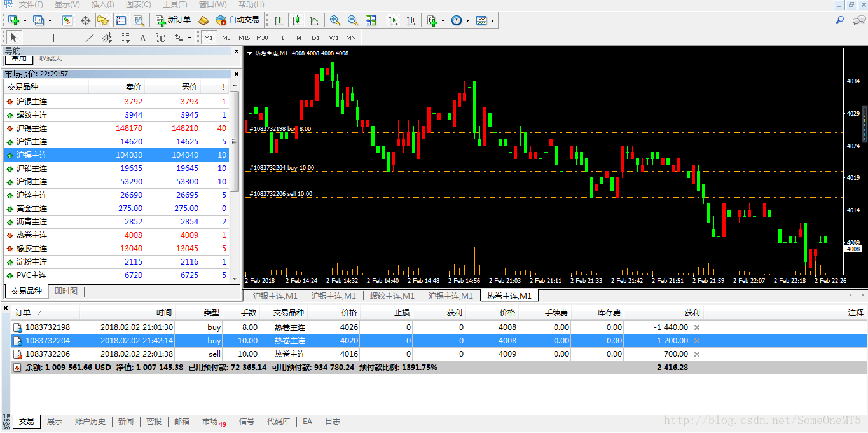Switch chart to bar chart icon
Image resolution: width=868 pixels, height=433 pixels.
click(x=279, y=20)
